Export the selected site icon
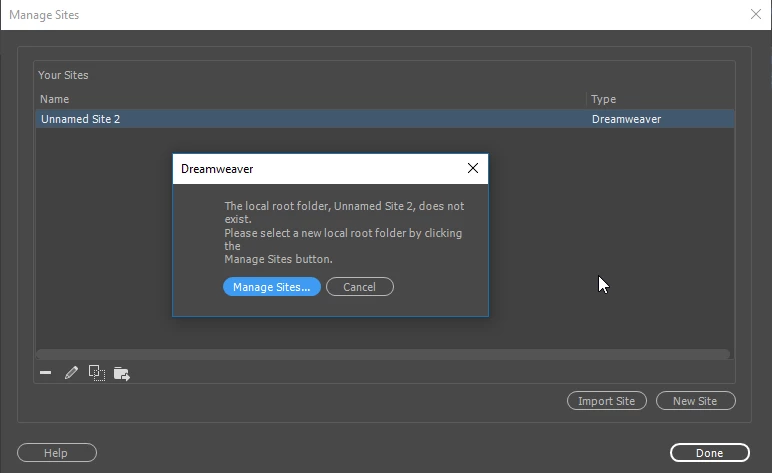This screenshot has width=772, height=473. (x=122, y=374)
